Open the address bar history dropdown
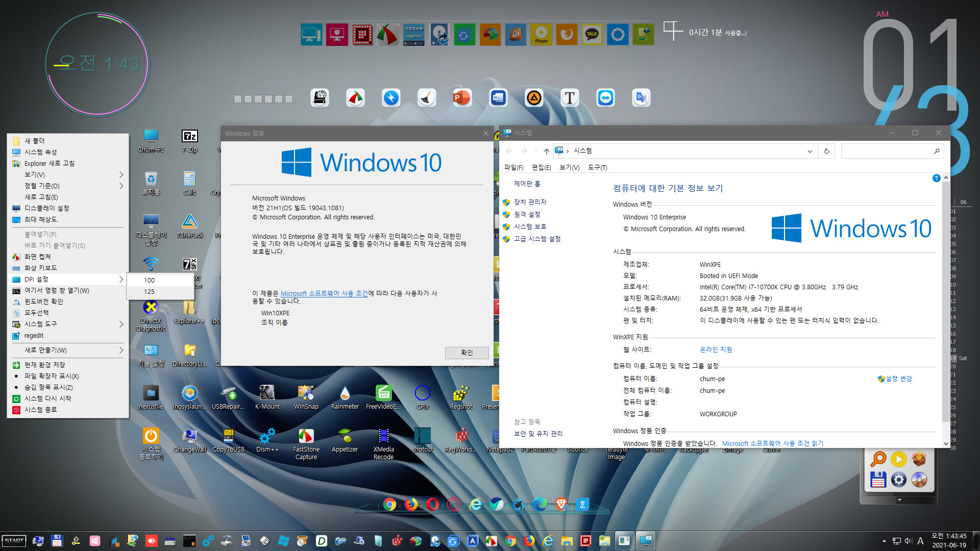Image resolution: width=980 pixels, height=551 pixels. pos(810,151)
